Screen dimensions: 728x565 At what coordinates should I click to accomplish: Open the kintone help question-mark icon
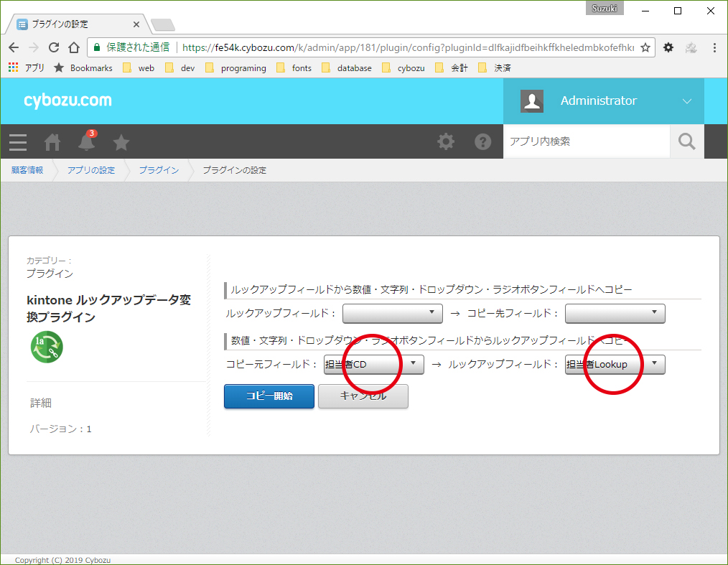483,141
